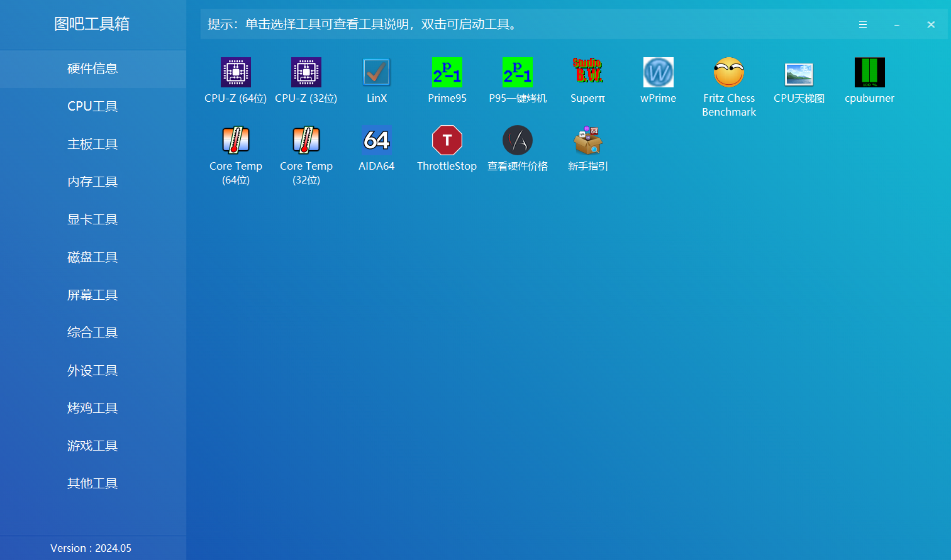Select the CPU-Z (32位) tool icon
951x560 pixels.
(x=306, y=72)
